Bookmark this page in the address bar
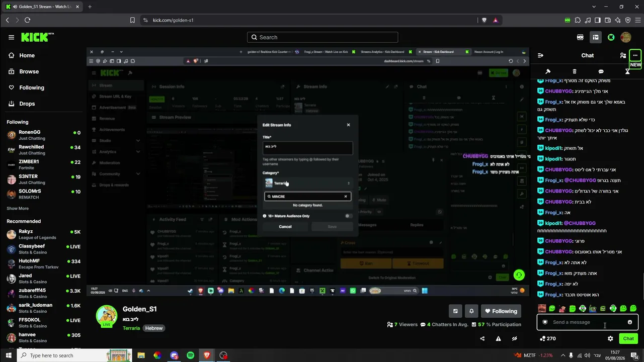This screenshot has width=644, height=362. pos(132,20)
